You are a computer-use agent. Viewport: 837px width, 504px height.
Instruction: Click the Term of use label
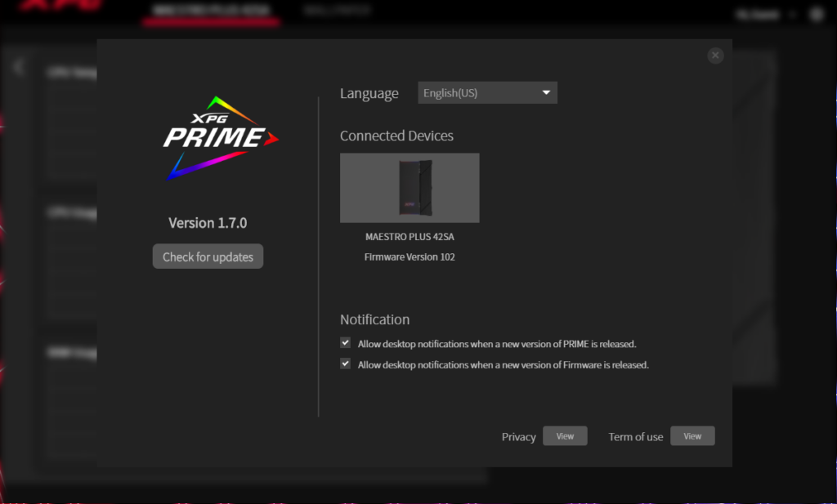point(635,437)
